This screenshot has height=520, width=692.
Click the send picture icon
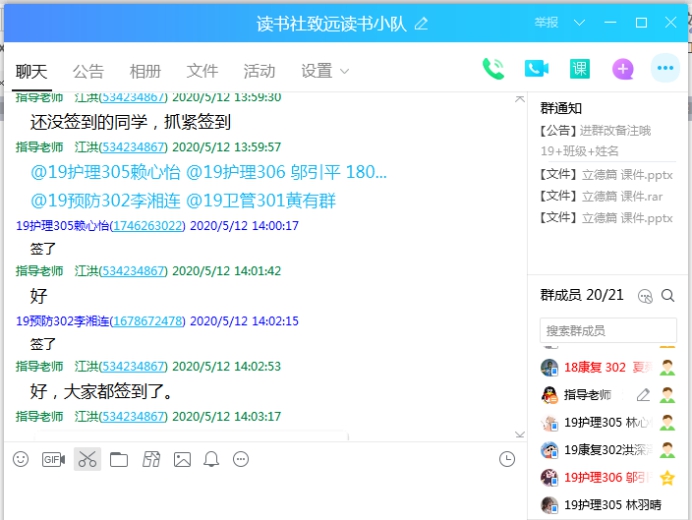pyautogui.click(x=182, y=459)
